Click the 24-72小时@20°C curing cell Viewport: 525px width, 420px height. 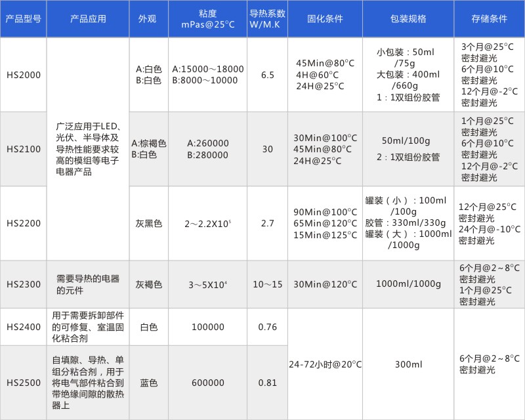pos(325,364)
